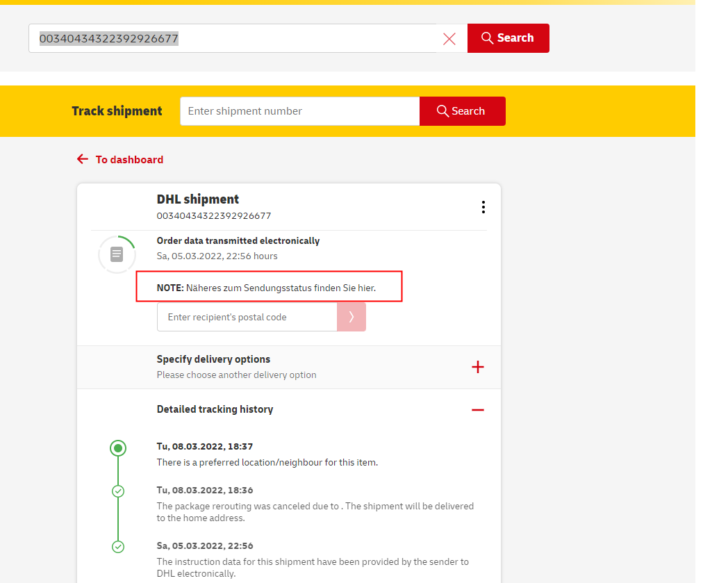
Task: Click the Enter recipient's postal code field
Action: pos(247,317)
